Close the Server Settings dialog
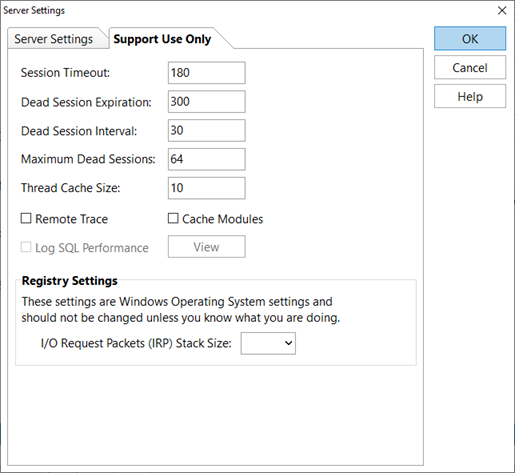This screenshot has height=473, width=515. 502,11
